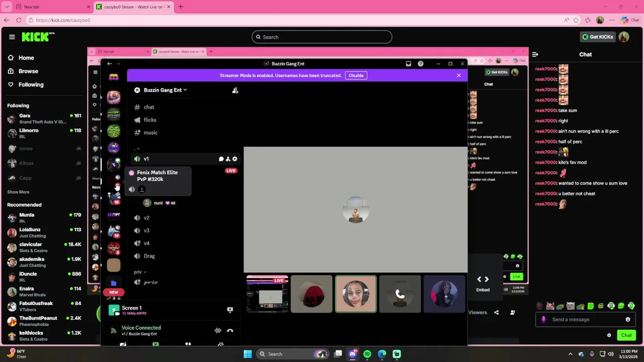Expand the Buzzin Gang Ent server dropdown
644x362 pixels.
pos(165,90)
